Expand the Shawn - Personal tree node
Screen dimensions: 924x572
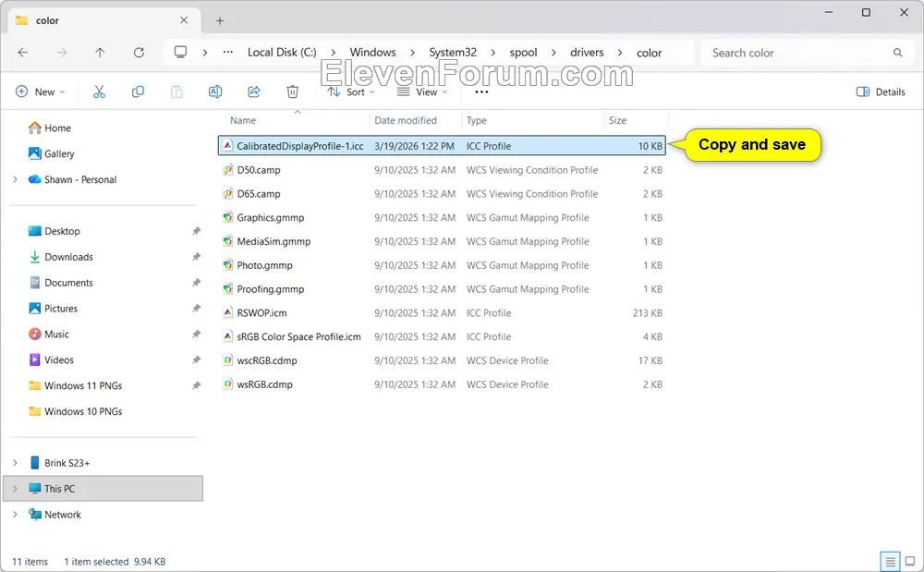(x=15, y=179)
